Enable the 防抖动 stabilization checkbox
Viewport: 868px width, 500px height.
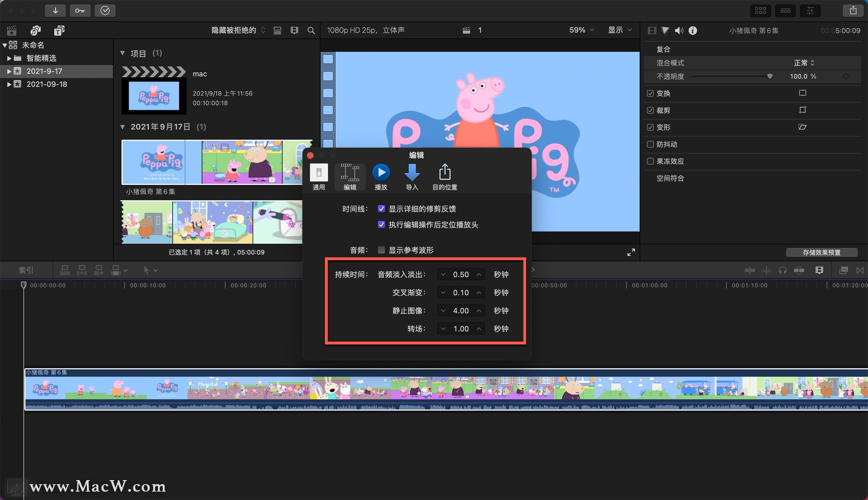coord(650,144)
